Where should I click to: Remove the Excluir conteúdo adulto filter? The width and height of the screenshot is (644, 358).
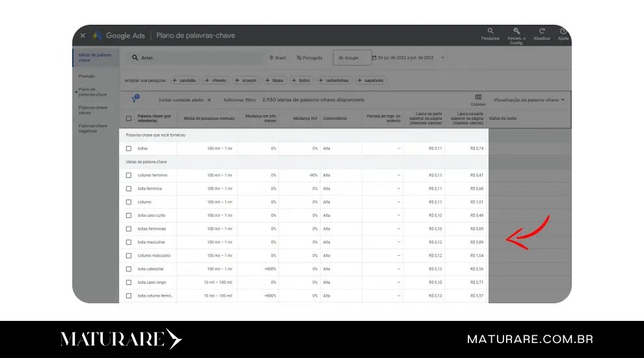(x=209, y=100)
